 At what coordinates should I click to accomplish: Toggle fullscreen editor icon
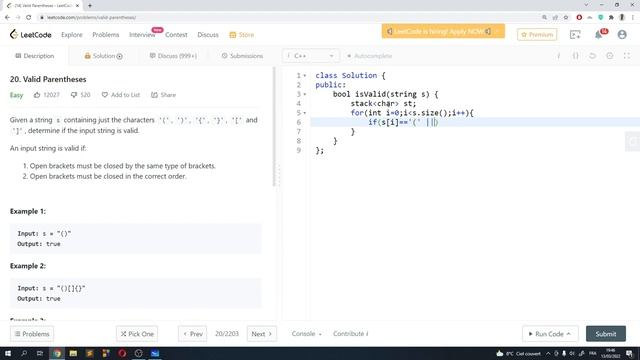tap(627, 56)
